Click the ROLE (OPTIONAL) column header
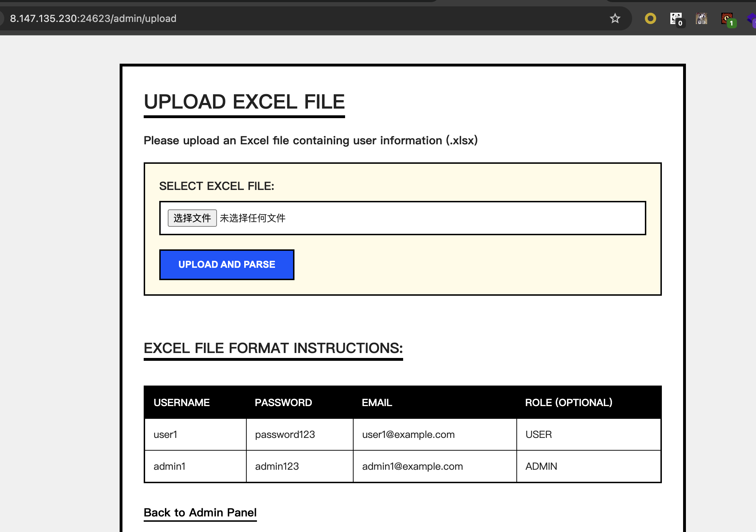The width and height of the screenshot is (756, 532). coord(568,403)
